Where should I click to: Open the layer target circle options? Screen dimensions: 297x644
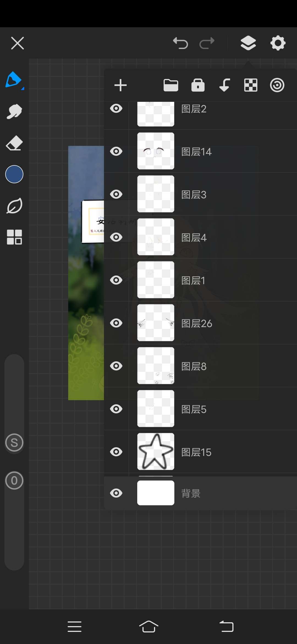coord(277,85)
